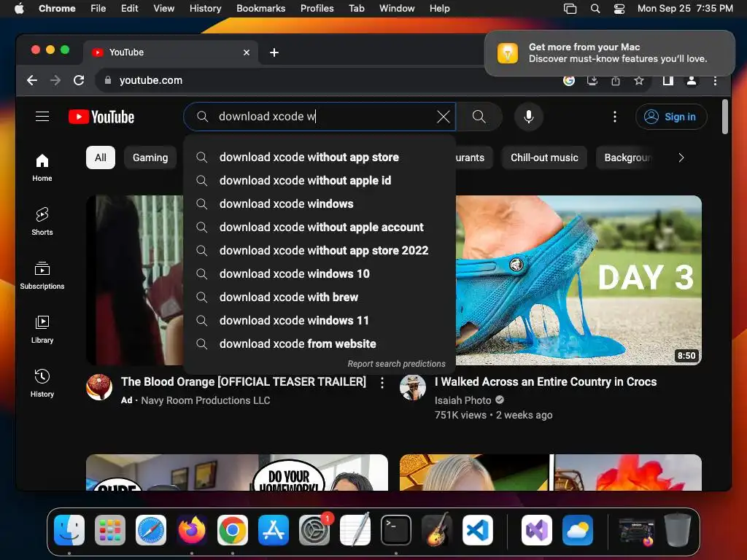The width and height of the screenshot is (747, 560).
Task: Choose suggestion 'download xcode windows 10'
Action: pyautogui.click(x=320, y=274)
